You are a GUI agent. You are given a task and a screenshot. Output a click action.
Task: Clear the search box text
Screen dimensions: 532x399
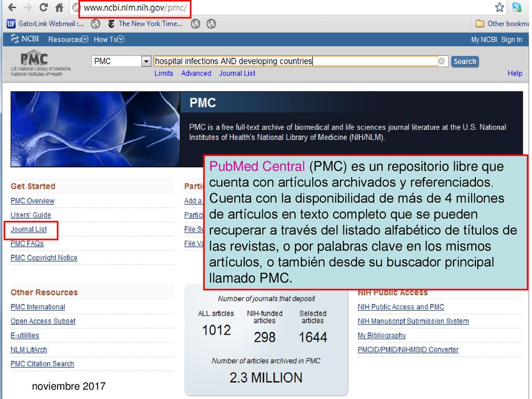(442, 61)
